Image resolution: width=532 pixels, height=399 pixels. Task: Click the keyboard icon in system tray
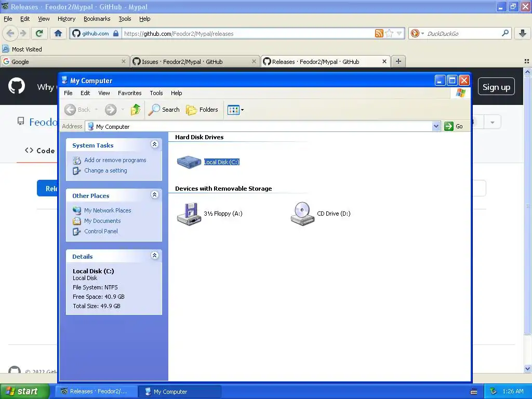point(474,392)
